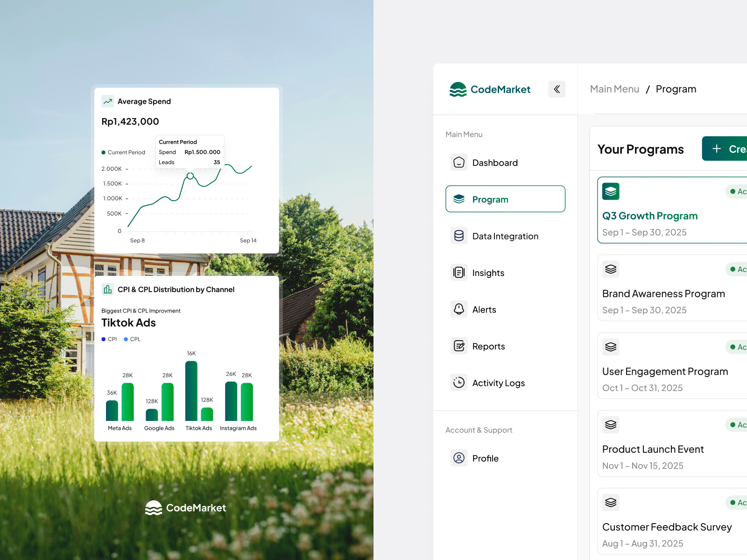Viewport: 747px width, 560px height.
Task: Toggle the CPL legend dot
Action: point(126,339)
